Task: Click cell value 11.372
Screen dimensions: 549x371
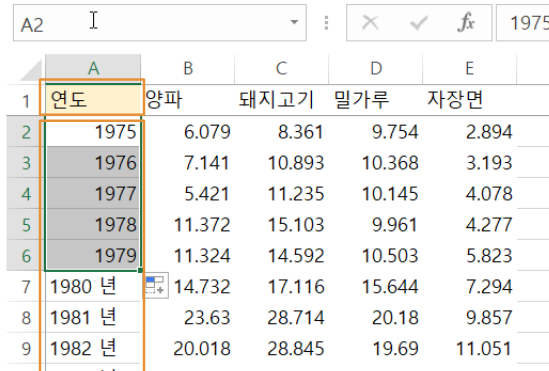Action: pyautogui.click(x=188, y=224)
